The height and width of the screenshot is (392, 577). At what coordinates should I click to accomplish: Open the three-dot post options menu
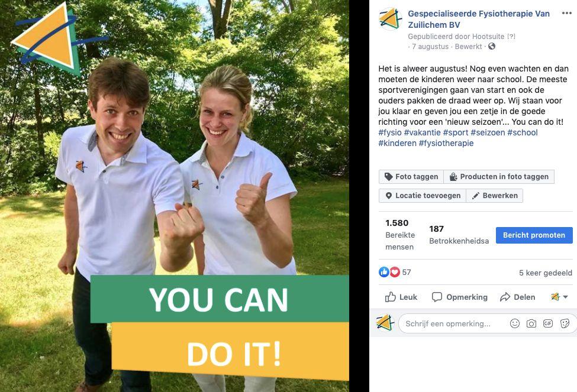(567, 13)
